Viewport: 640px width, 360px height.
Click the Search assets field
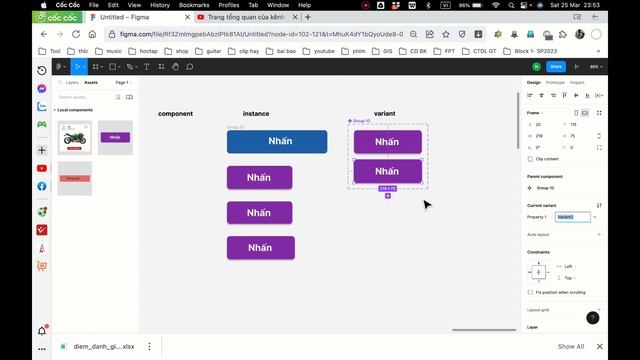[84, 97]
